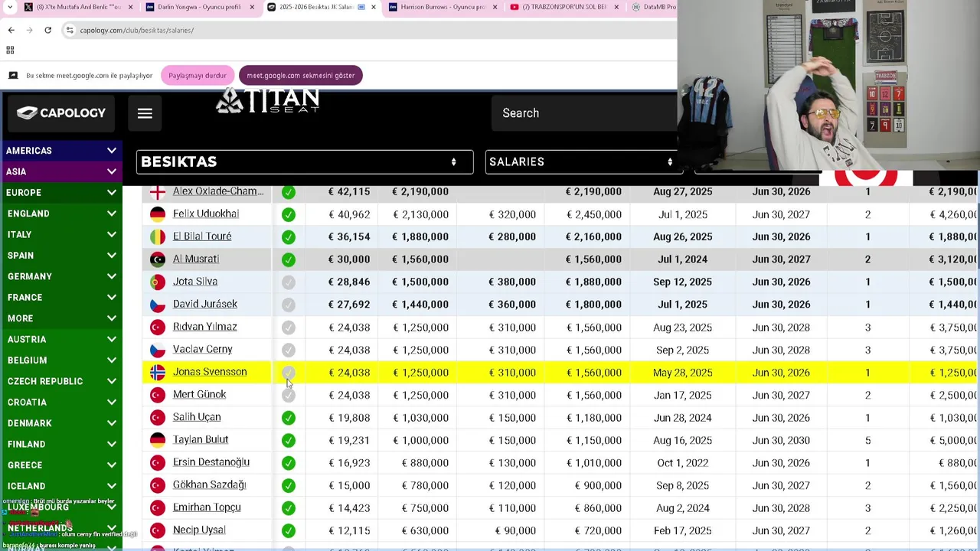
Task: Reload the Capology page
Action: coord(47,30)
